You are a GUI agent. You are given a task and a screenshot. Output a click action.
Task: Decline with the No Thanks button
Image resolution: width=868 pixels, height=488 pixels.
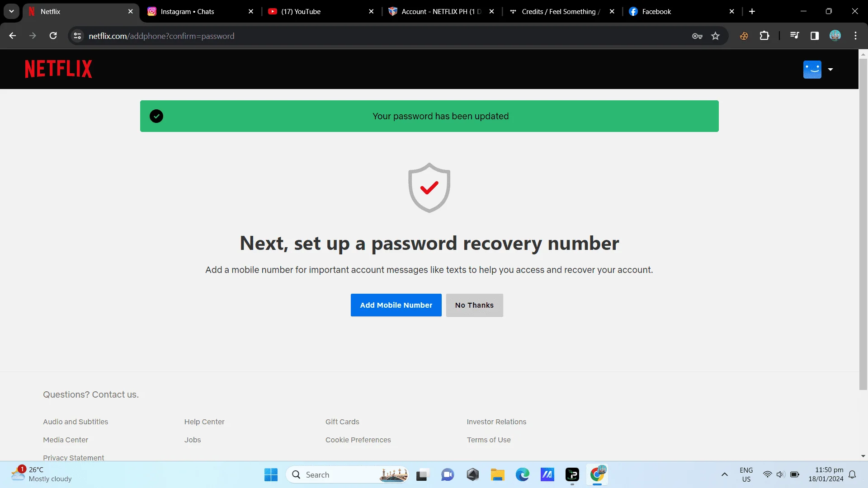pyautogui.click(x=474, y=305)
